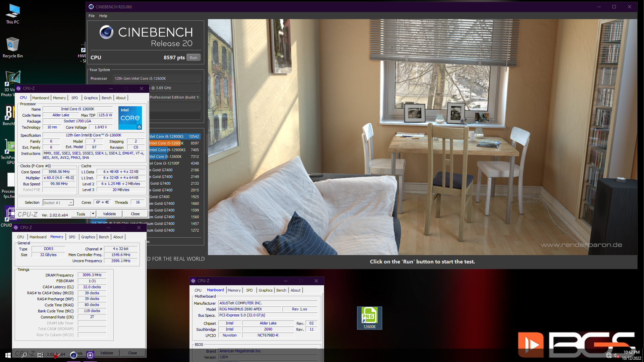Click the volume speaker tray icon
Screen dimensions: 644x362
click(616, 355)
